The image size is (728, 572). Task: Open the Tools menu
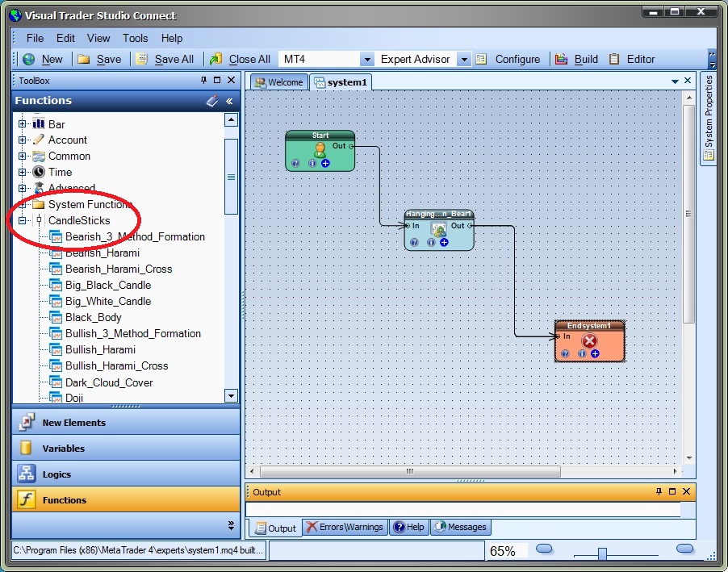[135, 38]
